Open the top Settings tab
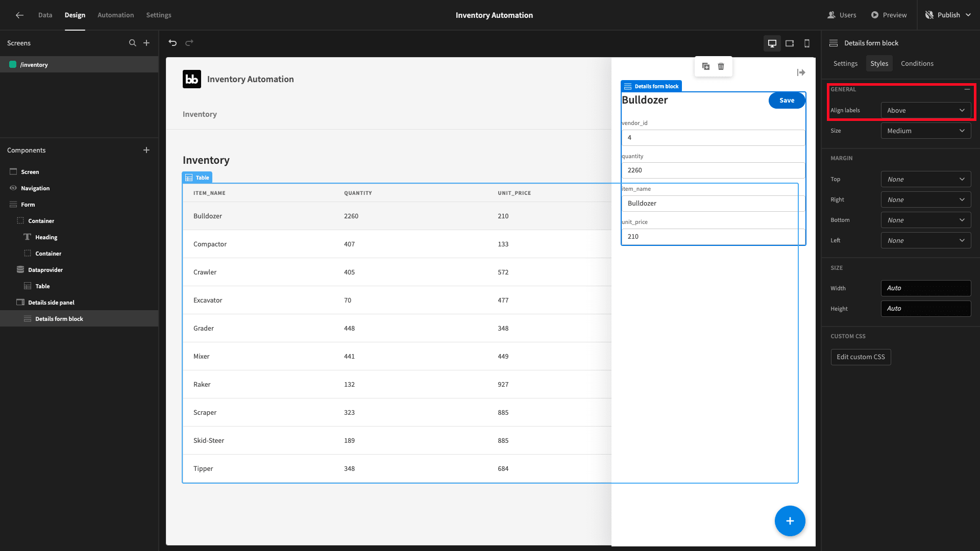Viewport: 980px width, 551px height. (x=159, y=15)
